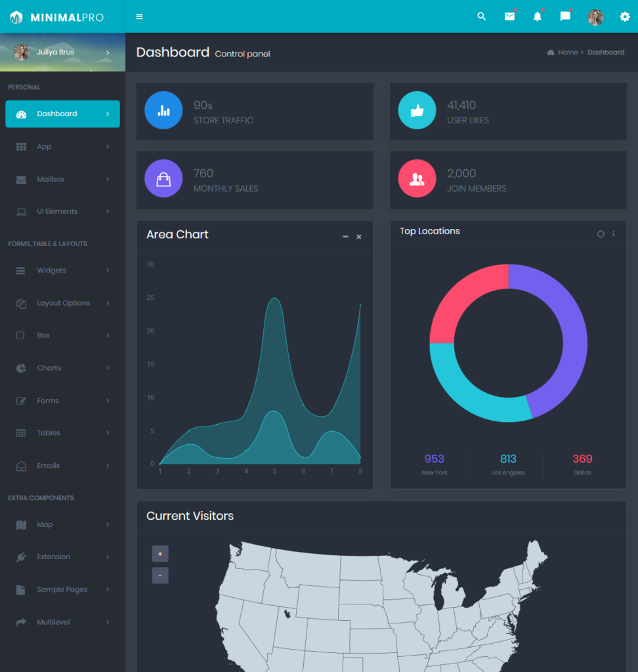This screenshot has width=638, height=672.
Task: Click the 369 Dallas value
Action: pos(582,459)
